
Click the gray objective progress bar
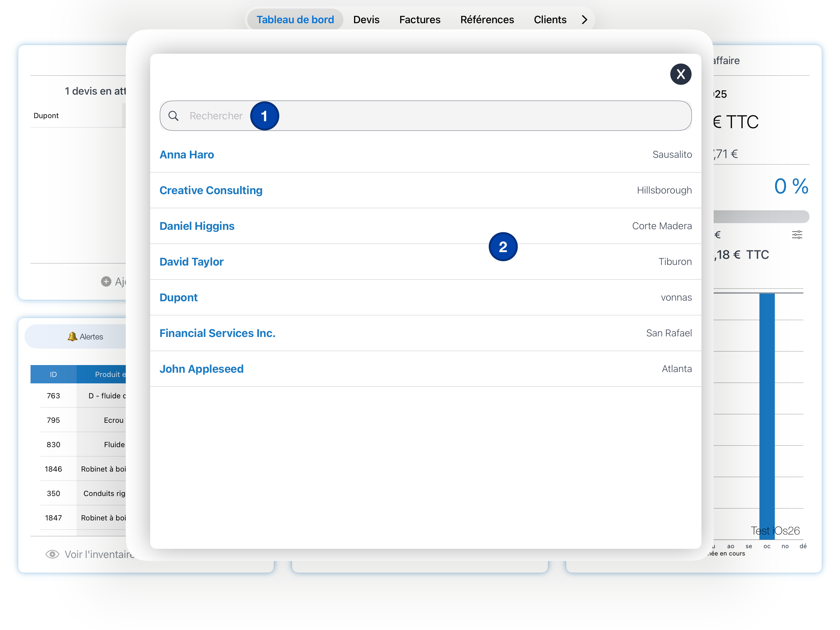(761, 216)
